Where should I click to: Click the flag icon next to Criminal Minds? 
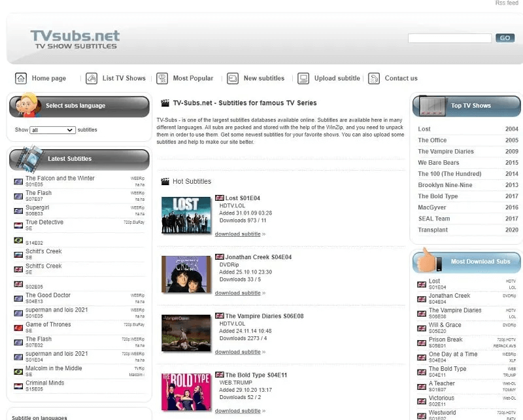tap(18, 386)
